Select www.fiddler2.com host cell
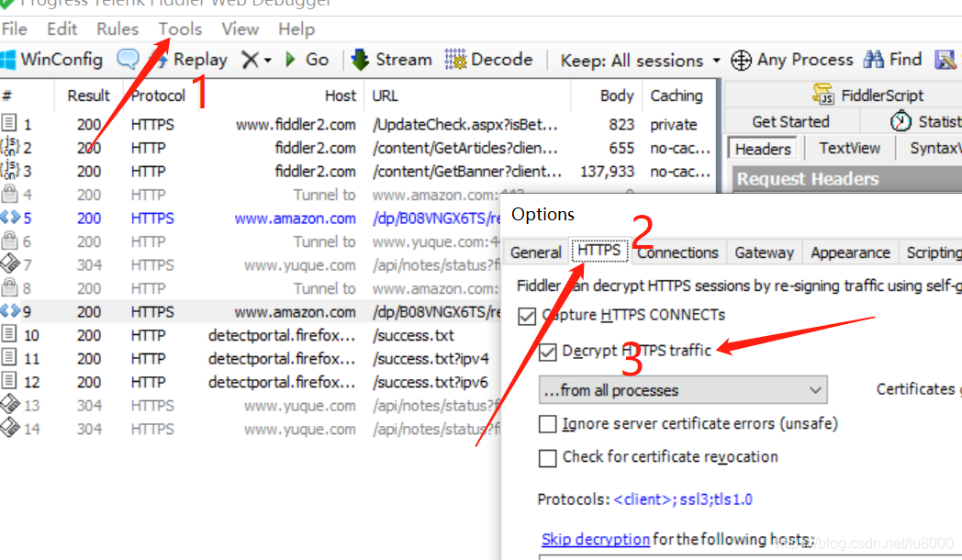The height and width of the screenshot is (560, 962). point(296,125)
